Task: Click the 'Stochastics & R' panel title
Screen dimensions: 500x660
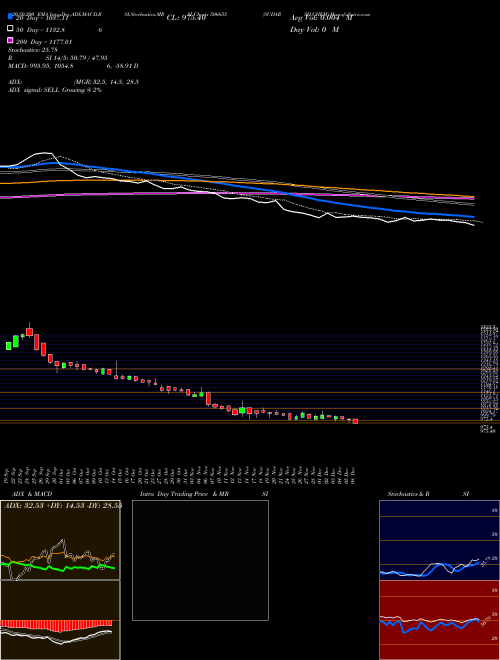Action: point(409,494)
